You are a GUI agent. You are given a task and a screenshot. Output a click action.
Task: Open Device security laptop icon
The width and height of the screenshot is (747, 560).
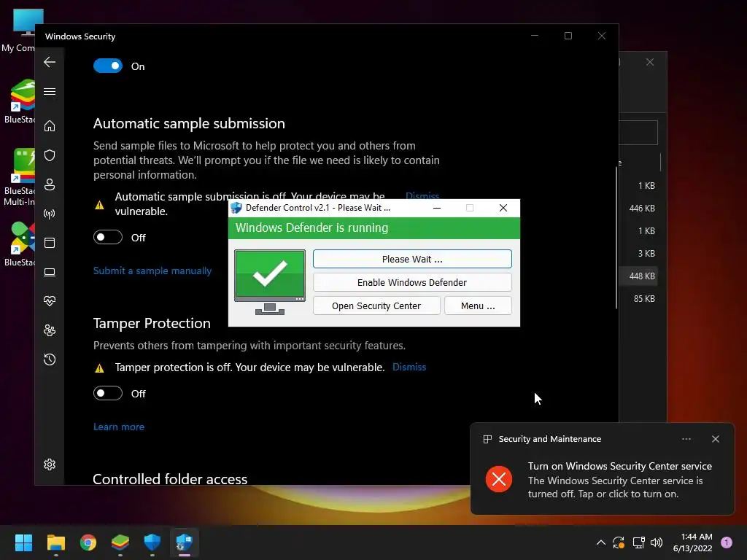coord(50,272)
